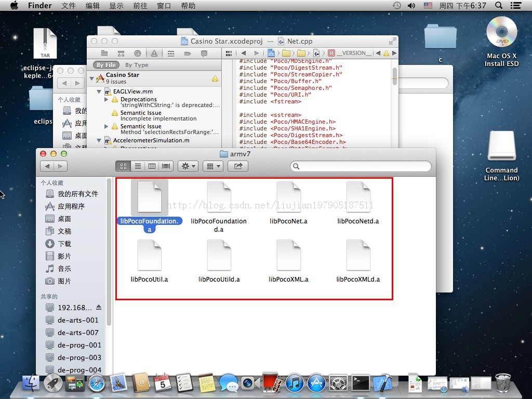Screen dimensions: 532x399
Task: Open the Trash in the Dock
Action: [x=503, y=383]
